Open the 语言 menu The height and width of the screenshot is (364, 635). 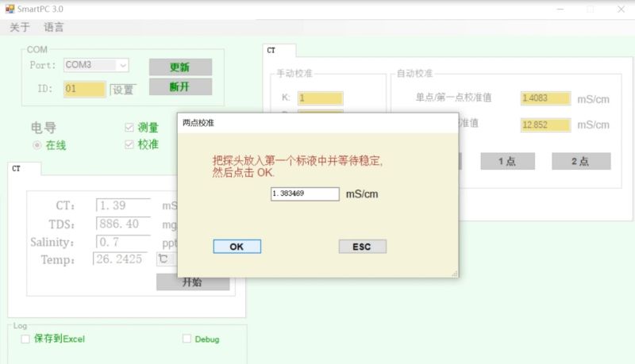point(54,27)
